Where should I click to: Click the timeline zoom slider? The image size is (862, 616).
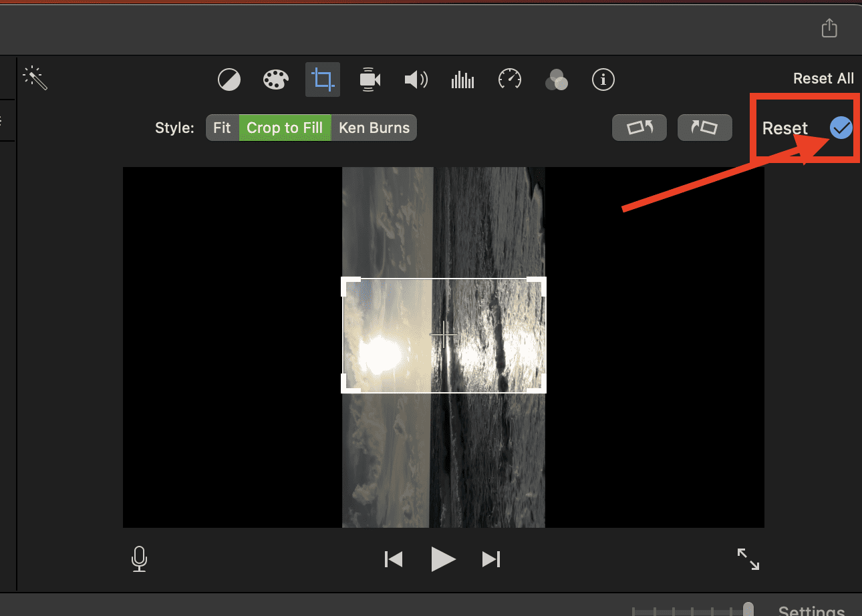(748, 609)
